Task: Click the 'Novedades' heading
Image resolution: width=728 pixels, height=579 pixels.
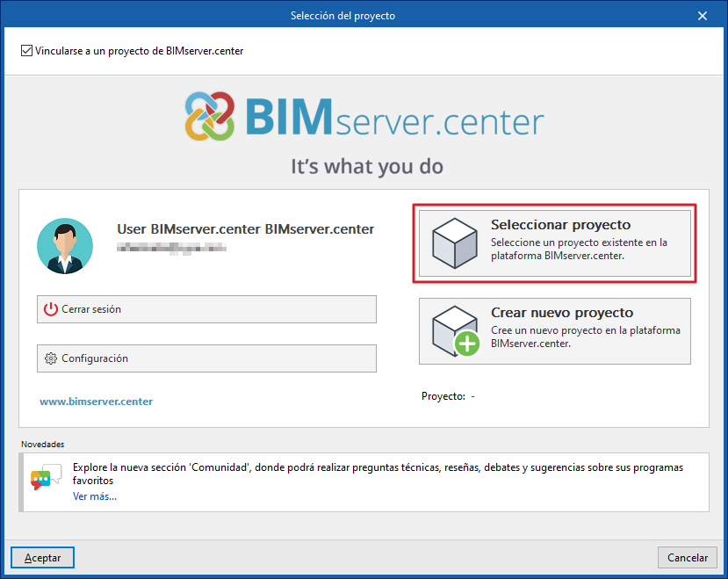Action: tap(43, 445)
